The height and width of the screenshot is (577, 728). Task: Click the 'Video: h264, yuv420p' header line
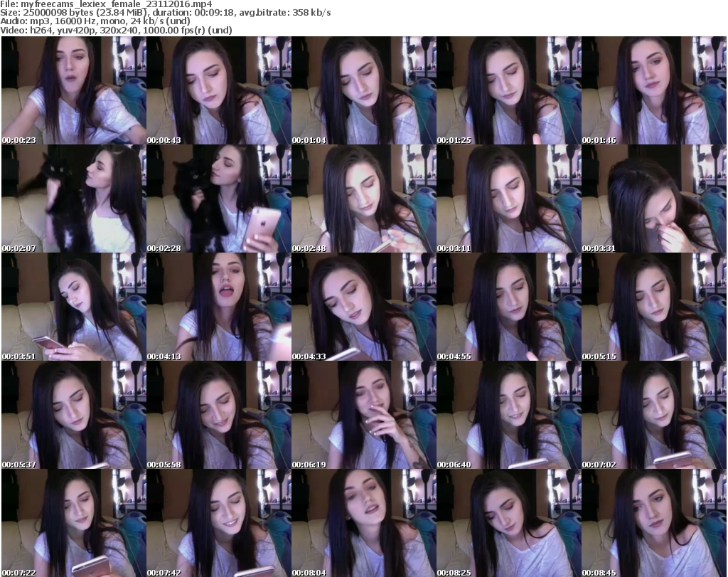pyautogui.click(x=116, y=31)
